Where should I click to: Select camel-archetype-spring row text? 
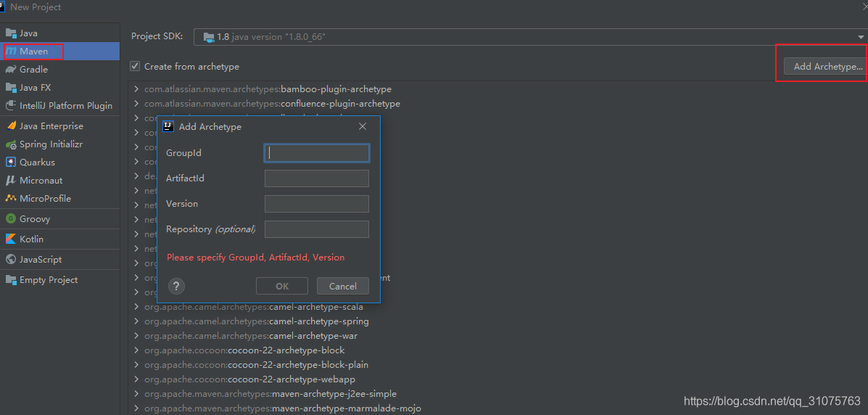click(x=256, y=321)
